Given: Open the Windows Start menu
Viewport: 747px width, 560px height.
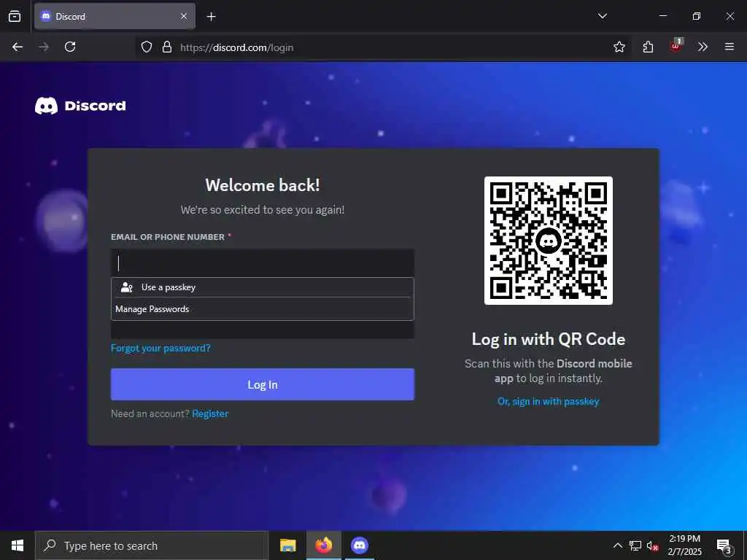Looking at the screenshot, I should coord(18,545).
